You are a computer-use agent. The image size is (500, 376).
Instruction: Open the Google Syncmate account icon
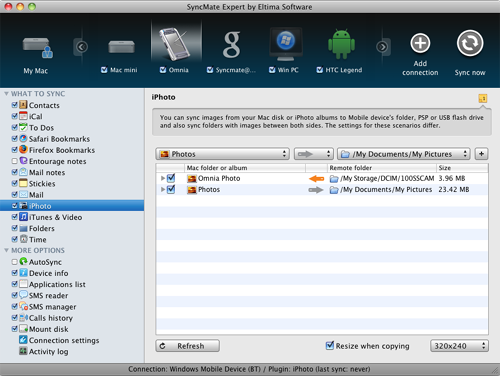231,44
